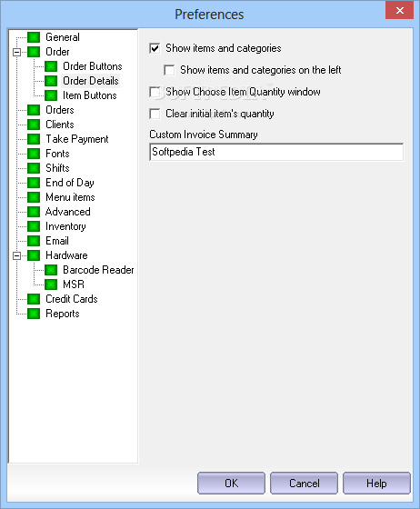Image resolution: width=420 pixels, height=509 pixels.
Task: Click the green icon beside Hardware
Action: click(34, 255)
